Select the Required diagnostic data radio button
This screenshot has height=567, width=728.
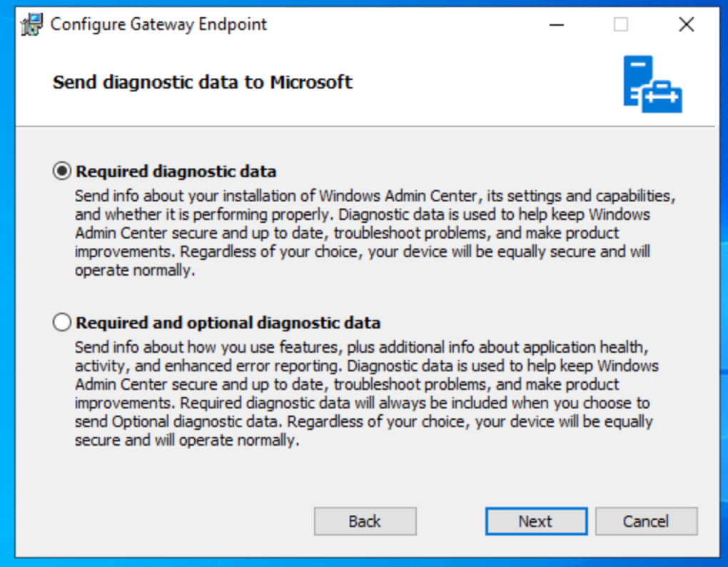pyautogui.click(x=63, y=171)
